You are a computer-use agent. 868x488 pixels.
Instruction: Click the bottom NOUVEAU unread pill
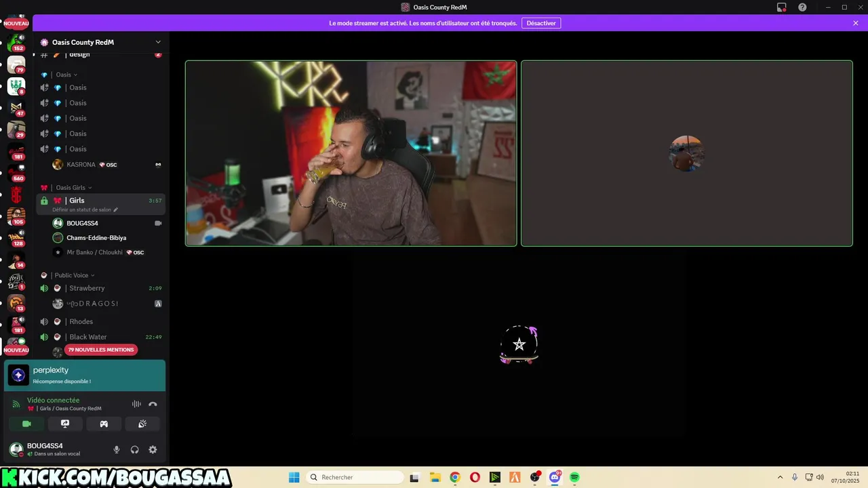[16, 350]
